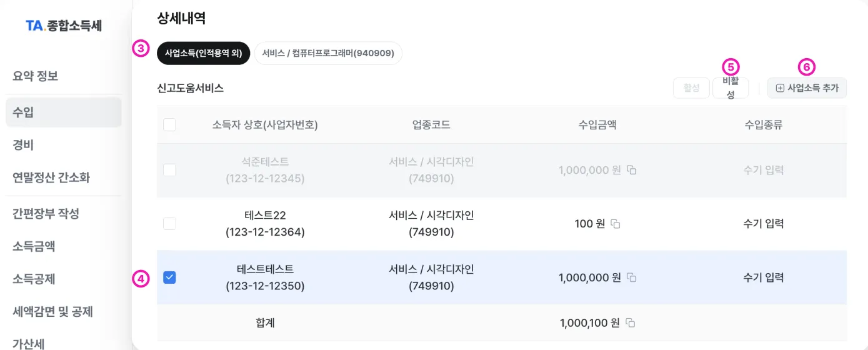This screenshot has width=868, height=350.
Task: Select the 사업소득(인적용역 외) tab
Action: (203, 53)
